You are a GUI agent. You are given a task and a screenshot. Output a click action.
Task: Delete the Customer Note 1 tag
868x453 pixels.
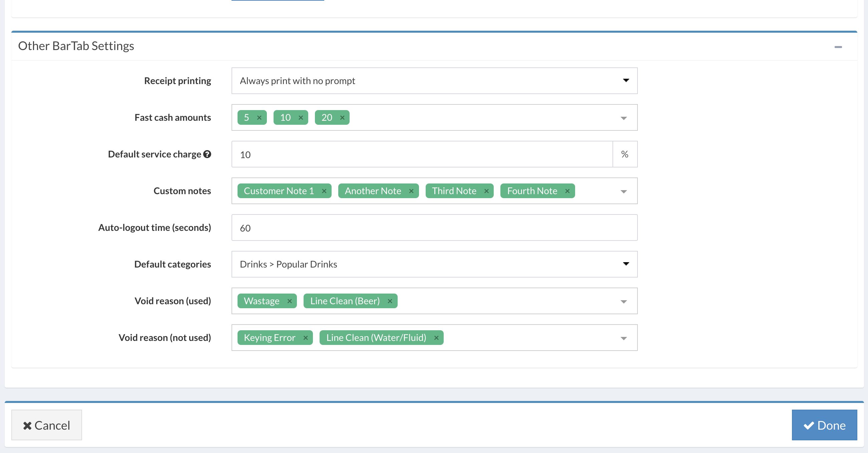(x=324, y=191)
